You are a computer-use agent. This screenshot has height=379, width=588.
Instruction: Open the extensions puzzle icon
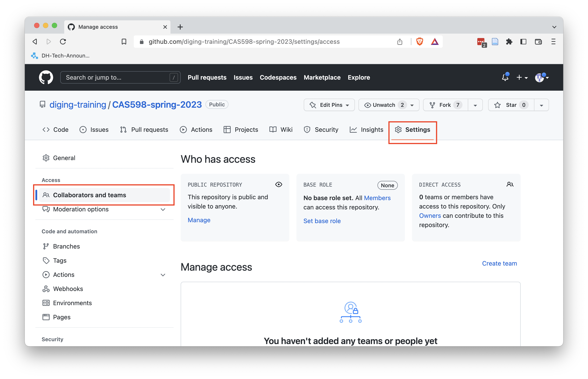coord(509,42)
